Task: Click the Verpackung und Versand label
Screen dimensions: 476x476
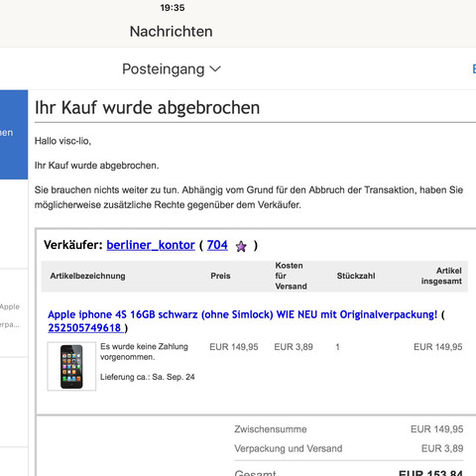Action: point(289,448)
